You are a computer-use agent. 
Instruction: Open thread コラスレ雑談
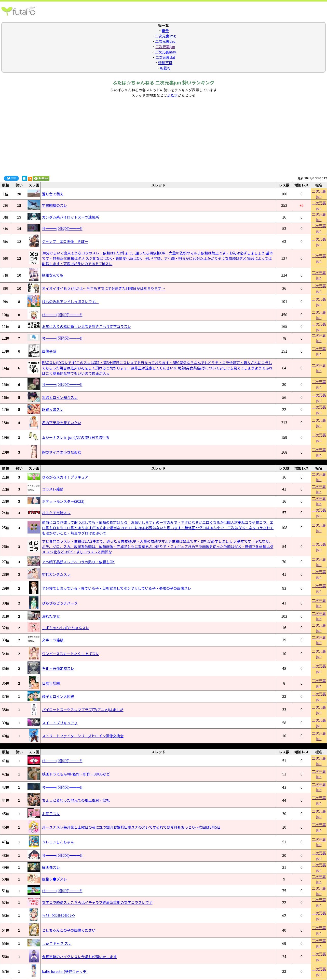(x=52, y=489)
